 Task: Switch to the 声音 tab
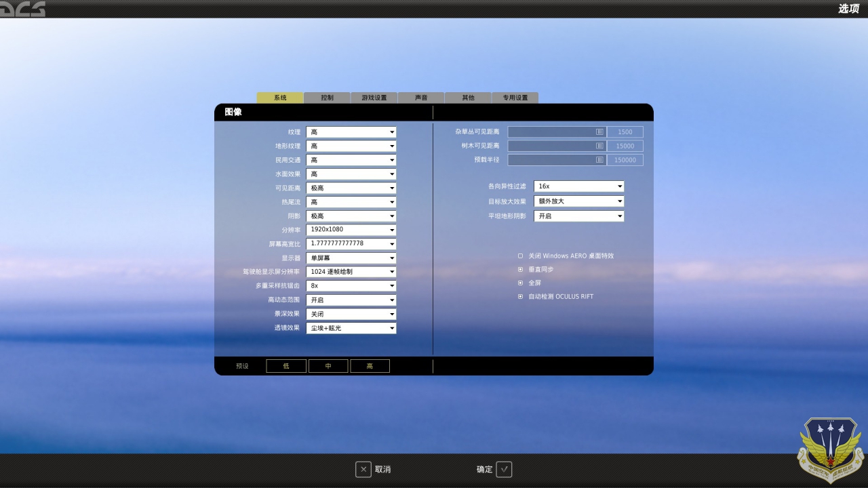point(421,98)
